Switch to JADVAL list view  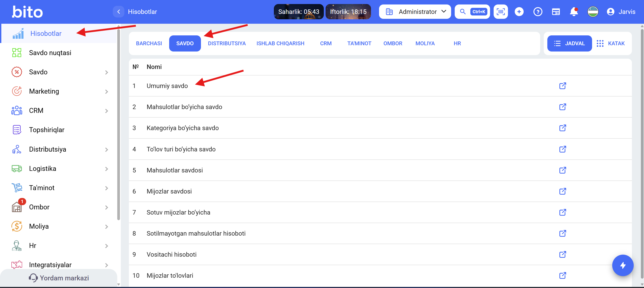pos(569,43)
